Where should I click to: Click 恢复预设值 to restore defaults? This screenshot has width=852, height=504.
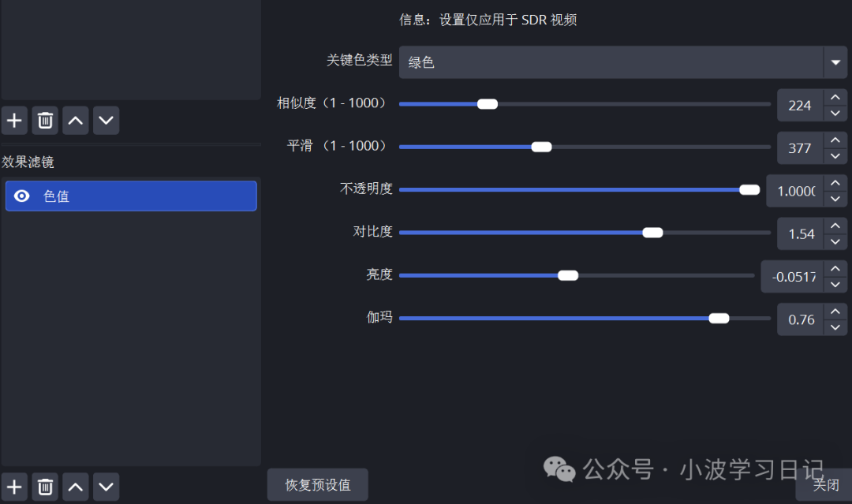317,484
